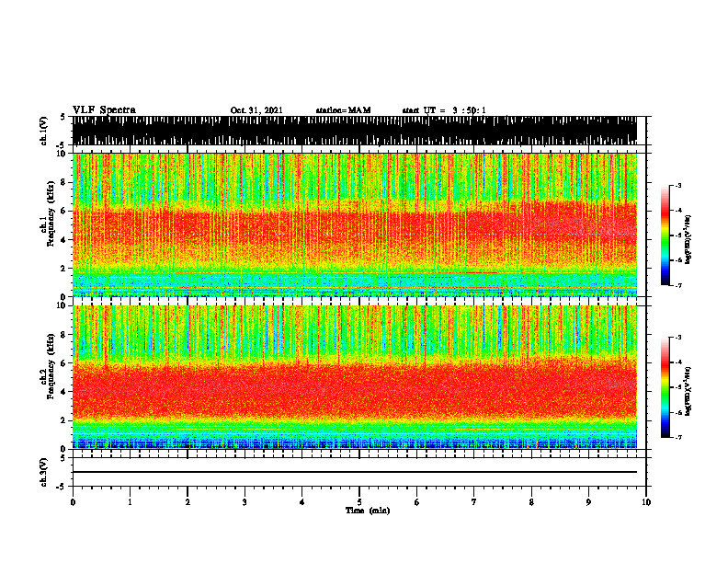728x563 pixels.
Task: Click the 'Time (min)' axis label
Action: tap(368, 511)
